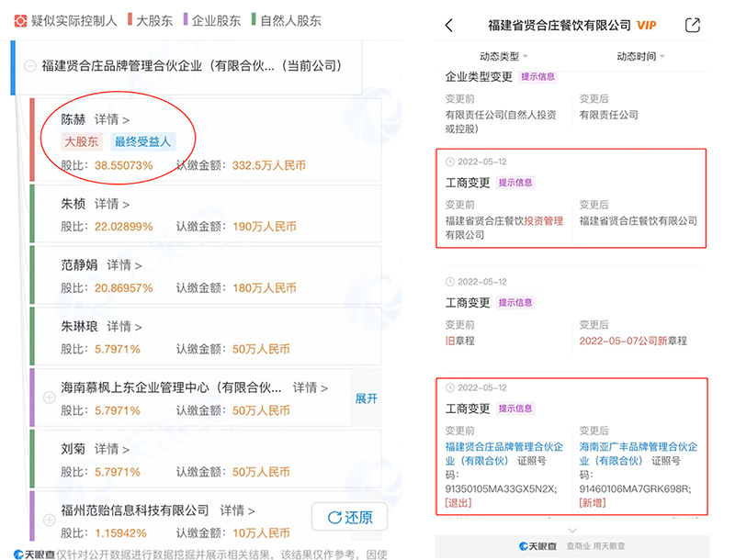Click the 企业类型变更 heading
735x560 pixels.
coord(479,77)
